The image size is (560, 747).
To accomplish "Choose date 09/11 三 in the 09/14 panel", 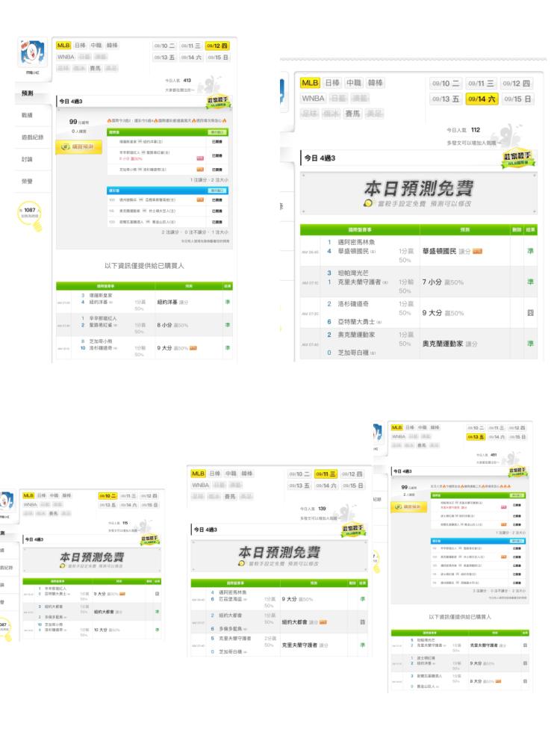I will click(481, 84).
